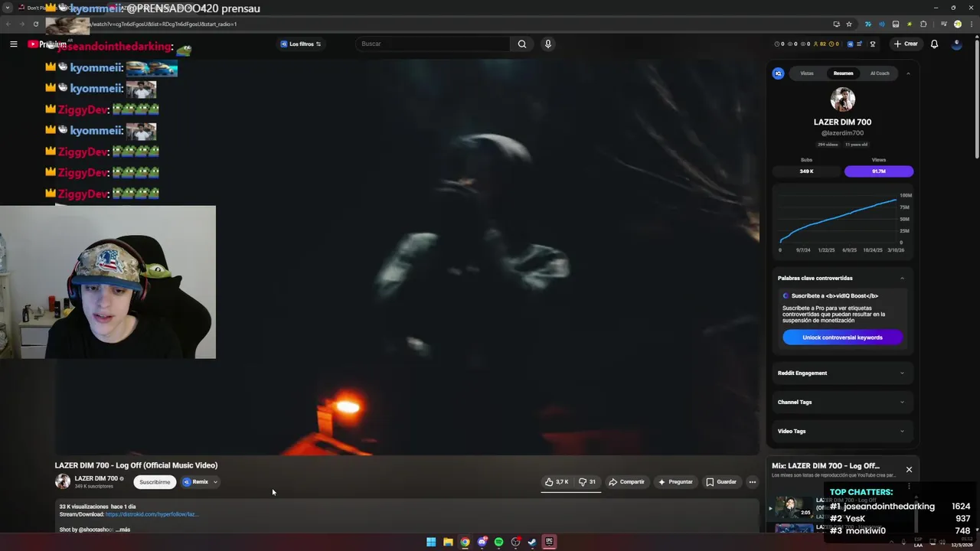Open LAZER DIM 700 channel avatar in panel
Screen dimensions: 980x551
(842, 99)
